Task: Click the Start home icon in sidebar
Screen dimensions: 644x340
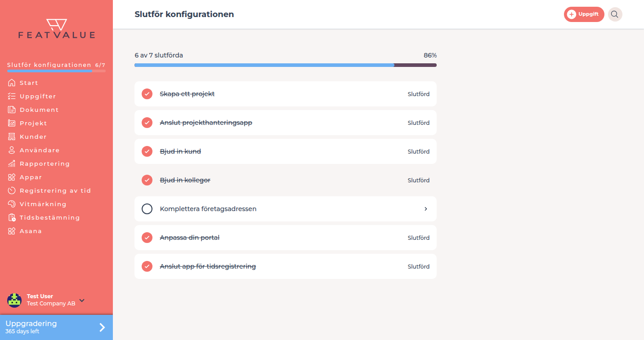Action: pos(12,83)
